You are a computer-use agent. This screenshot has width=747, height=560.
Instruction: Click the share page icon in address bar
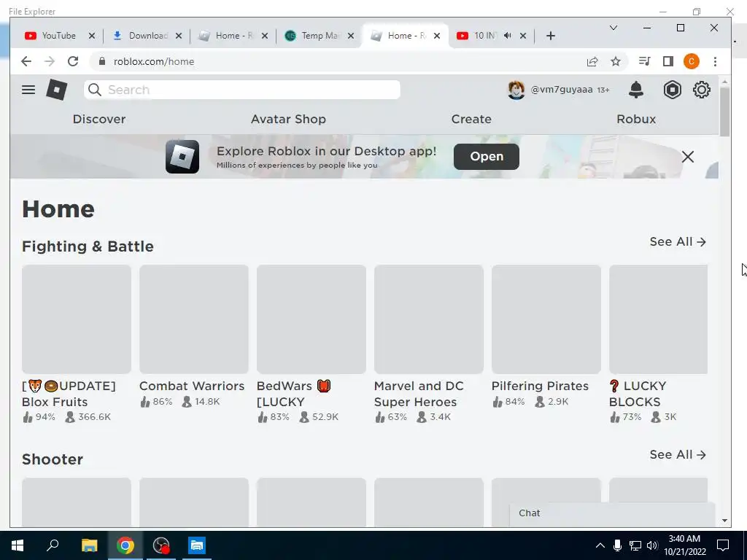[592, 61]
